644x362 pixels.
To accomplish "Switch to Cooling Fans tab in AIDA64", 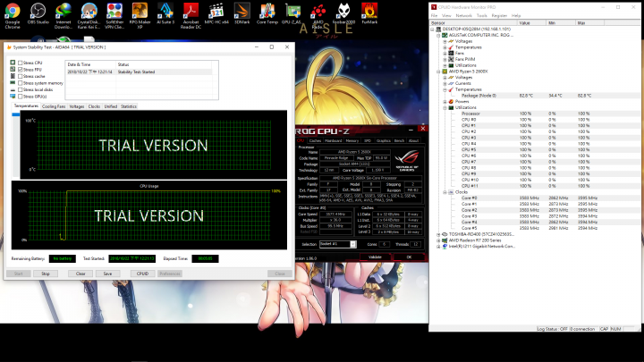I will coord(54,106).
